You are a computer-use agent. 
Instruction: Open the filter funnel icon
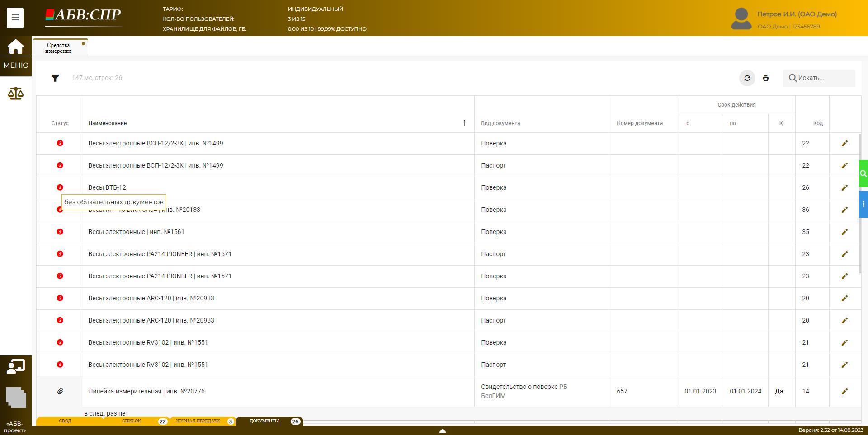coord(55,78)
